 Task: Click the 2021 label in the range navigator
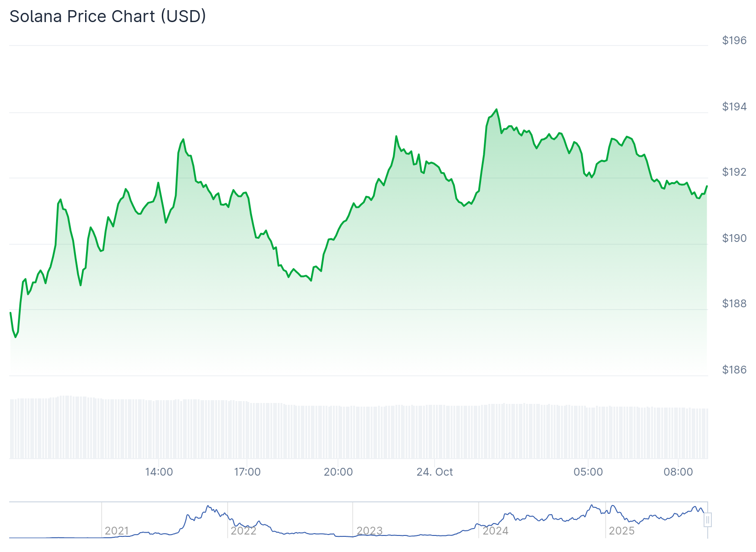pos(117,531)
